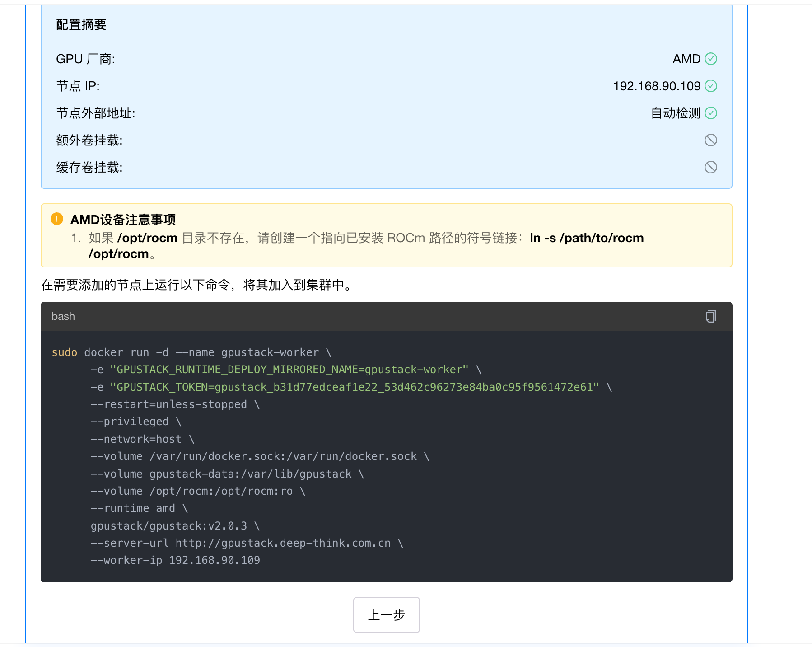
Task: Click the gpustack/gpustack:v2.0.3 image line
Action: point(175,526)
